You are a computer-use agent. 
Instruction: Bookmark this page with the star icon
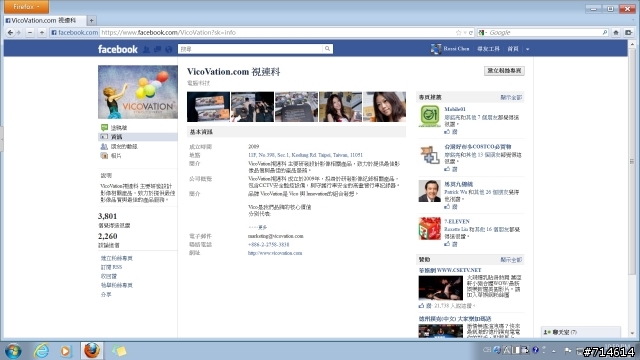pyautogui.click(x=458, y=33)
